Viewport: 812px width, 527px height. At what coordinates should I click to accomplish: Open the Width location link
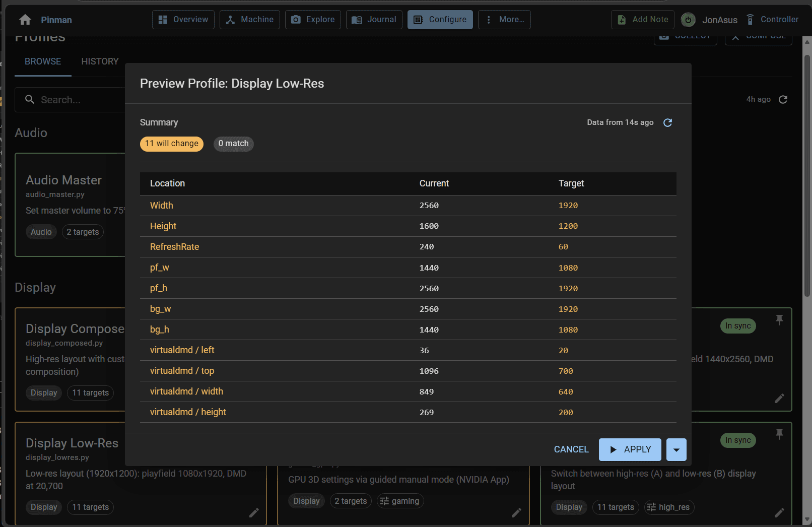pyautogui.click(x=161, y=206)
